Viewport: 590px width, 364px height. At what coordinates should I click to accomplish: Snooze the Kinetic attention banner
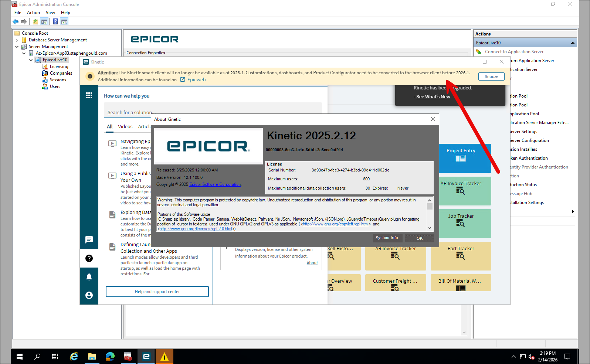pyautogui.click(x=492, y=76)
